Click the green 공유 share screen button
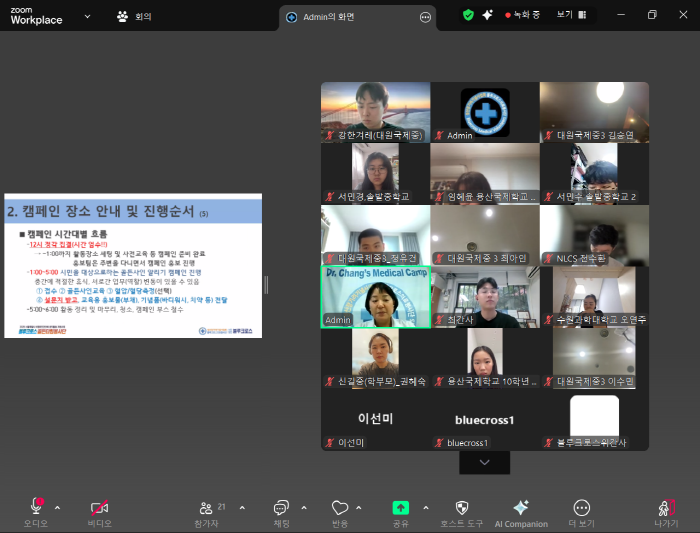Screen dimensions: 700x533 400,513
